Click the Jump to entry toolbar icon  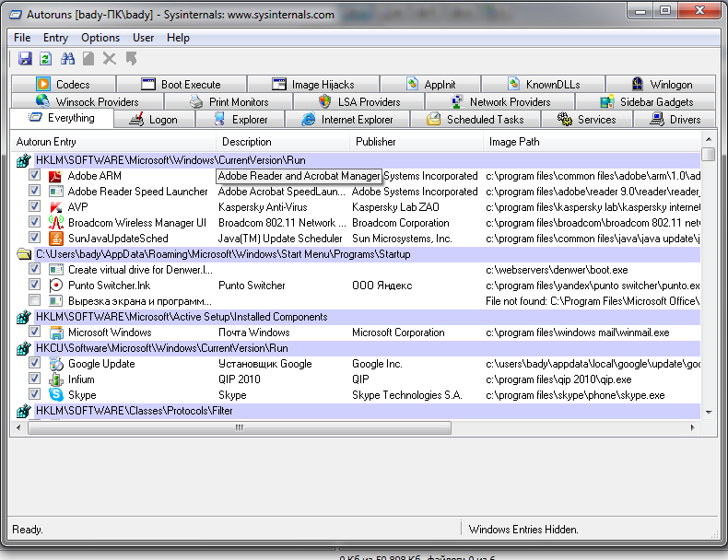click(131, 58)
